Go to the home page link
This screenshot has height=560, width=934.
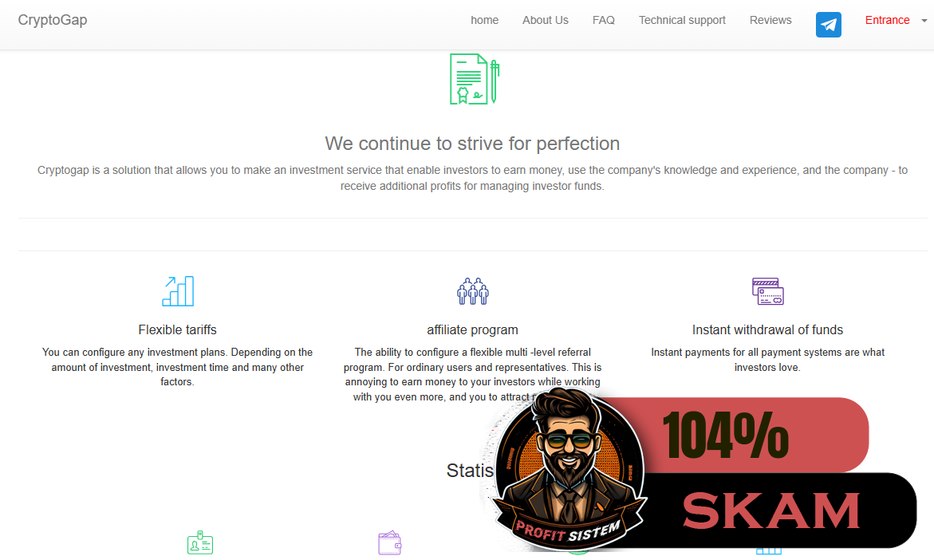pos(484,21)
